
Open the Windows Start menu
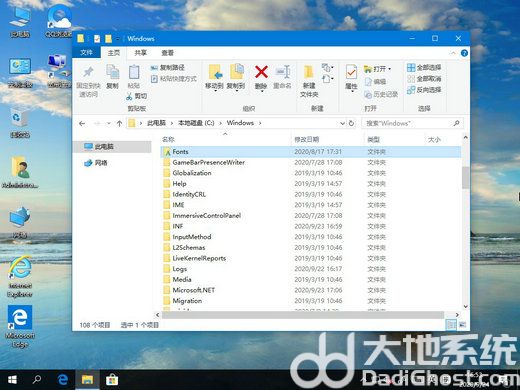click(x=12, y=380)
